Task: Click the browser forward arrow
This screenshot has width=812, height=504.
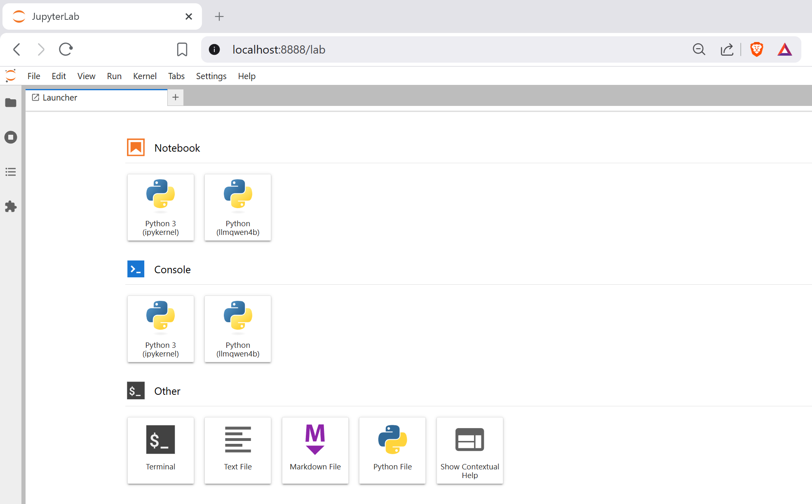Action: click(41, 49)
